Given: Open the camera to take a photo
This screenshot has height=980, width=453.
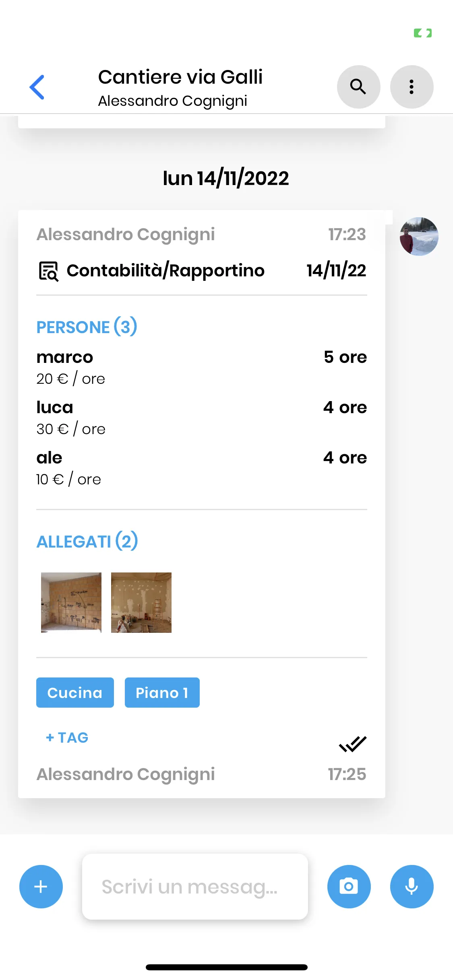Looking at the screenshot, I should [349, 887].
